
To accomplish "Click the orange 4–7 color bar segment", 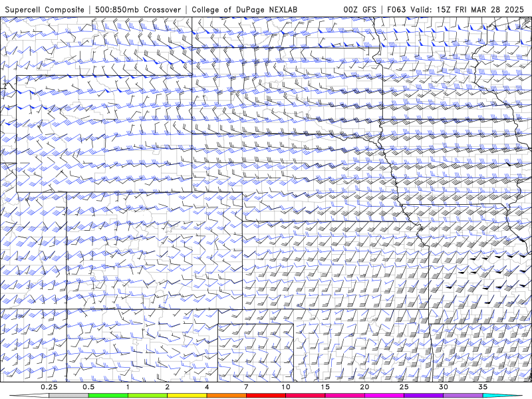I will point(226,396).
